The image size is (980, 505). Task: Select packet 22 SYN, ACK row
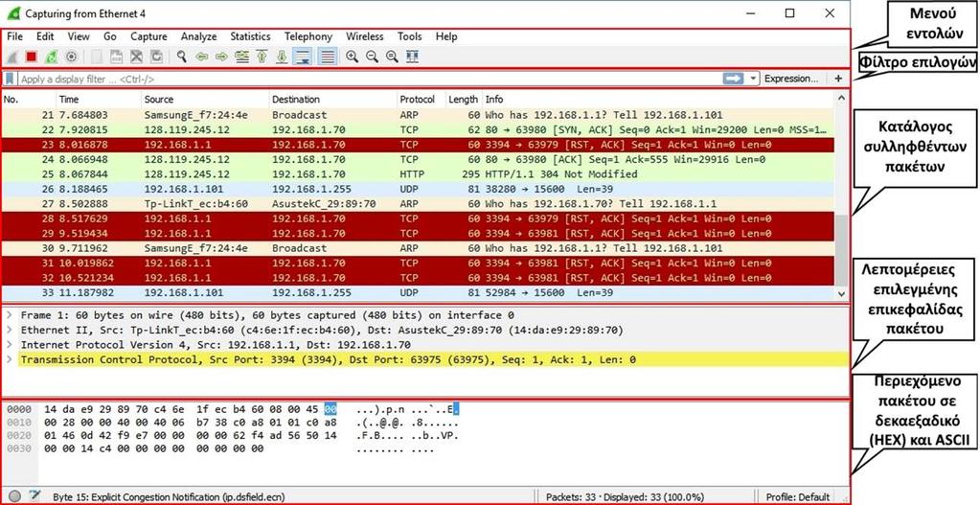click(418, 130)
